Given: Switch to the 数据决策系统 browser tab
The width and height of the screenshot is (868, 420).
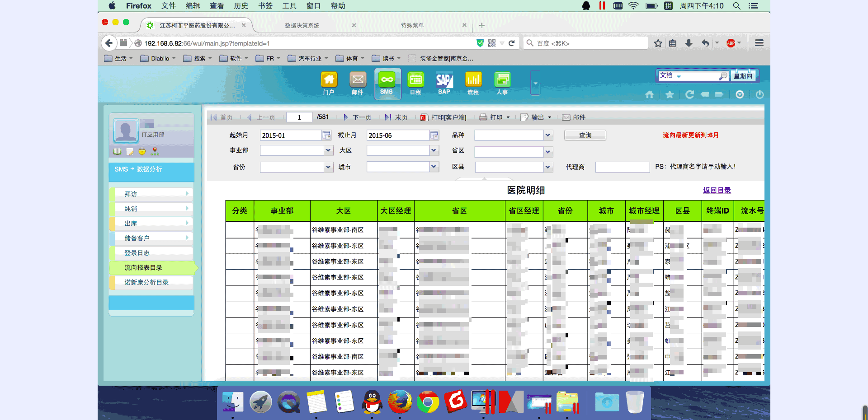Looking at the screenshot, I should (302, 25).
